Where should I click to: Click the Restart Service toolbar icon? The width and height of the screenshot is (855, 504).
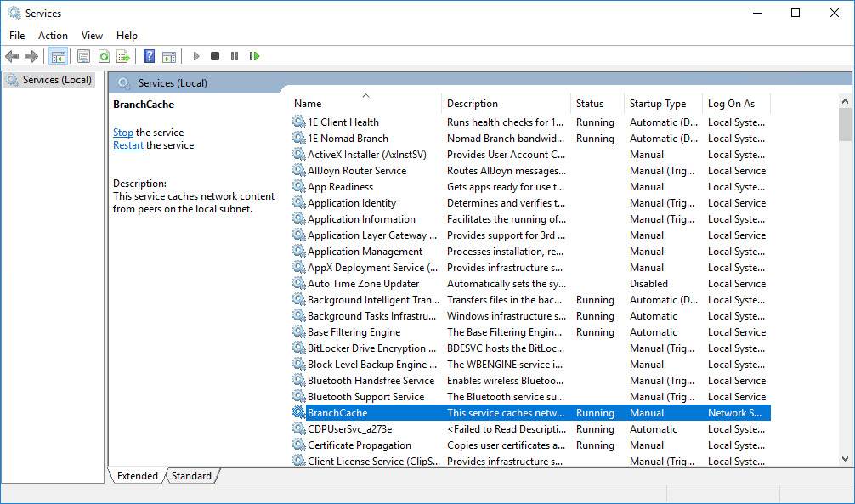pyautogui.click(x=254, y=56)
